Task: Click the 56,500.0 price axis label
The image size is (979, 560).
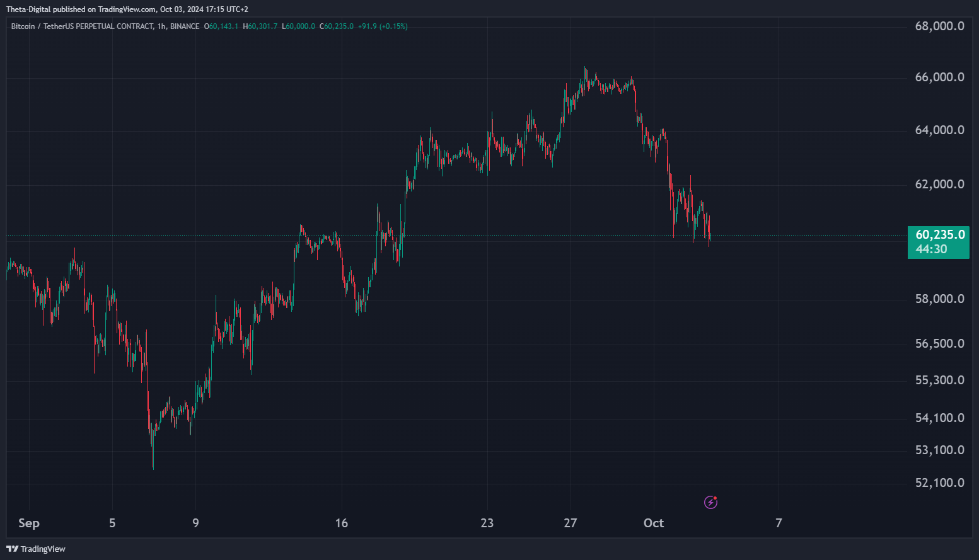Action: click(940, 344)
